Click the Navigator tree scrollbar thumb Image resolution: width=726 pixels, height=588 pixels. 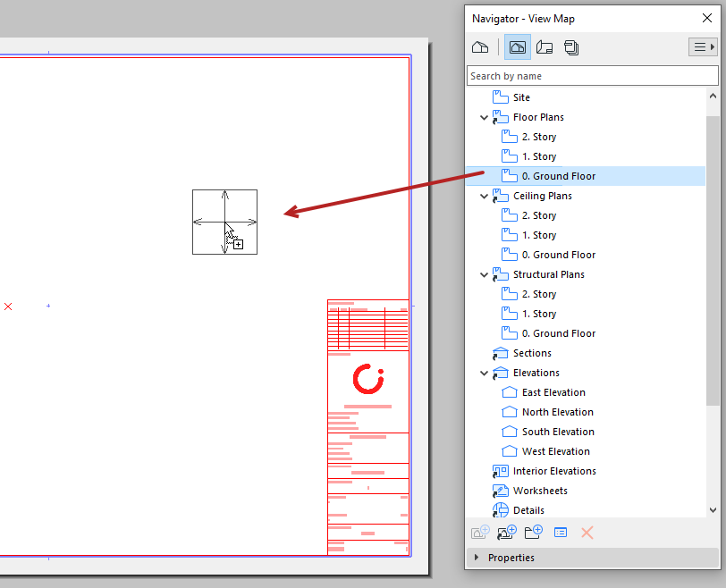(x=713, y=260)
